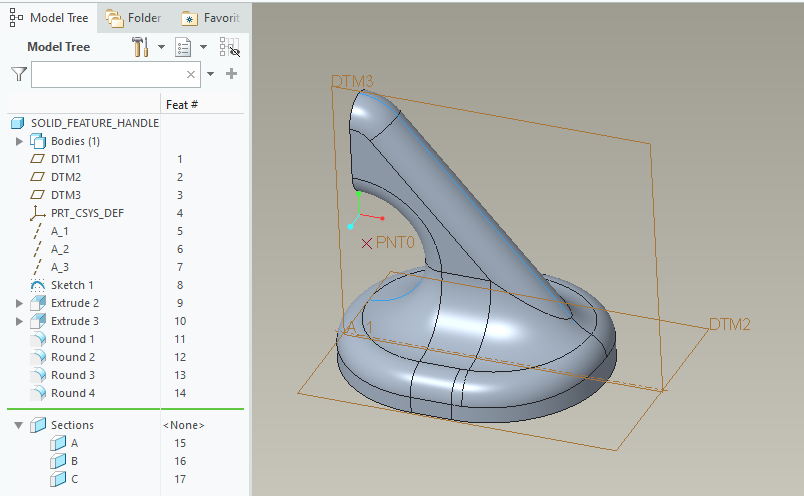Click the Sketch 1 feature icon
Image resolution: width=804 pixels, height=496 pixels.
39,285
